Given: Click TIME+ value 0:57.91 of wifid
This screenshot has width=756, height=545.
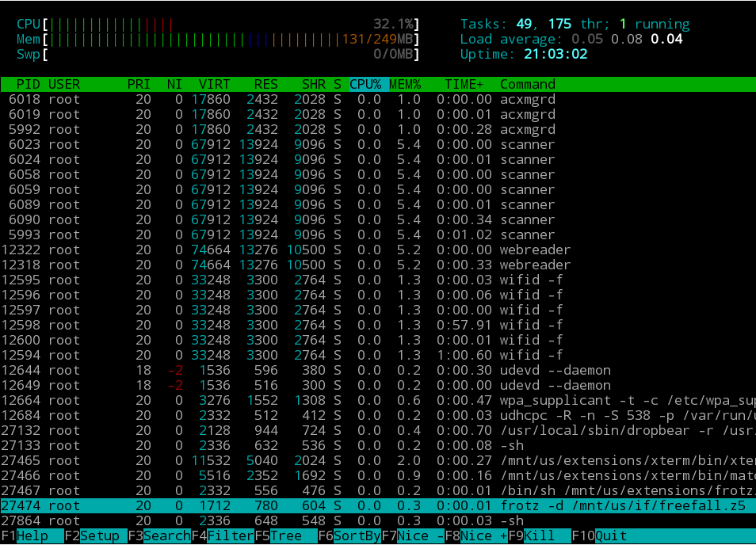Looking at the screenshot, I should point(464,326).
